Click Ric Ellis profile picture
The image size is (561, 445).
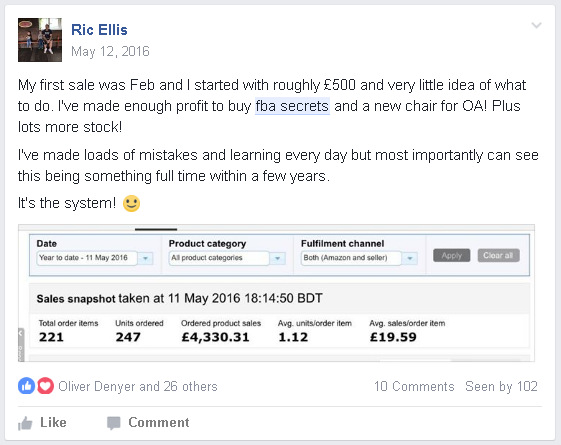pyautogui.click(x=40, y=40)
